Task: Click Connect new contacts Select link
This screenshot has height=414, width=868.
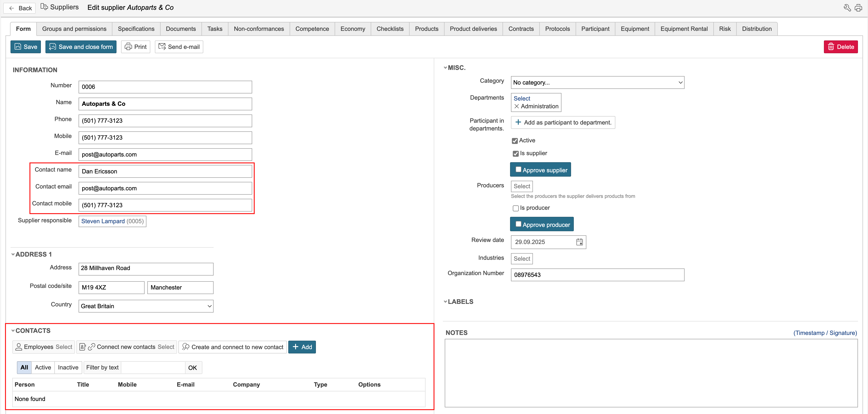Action: pyautogui.click(x=166, y=347)
